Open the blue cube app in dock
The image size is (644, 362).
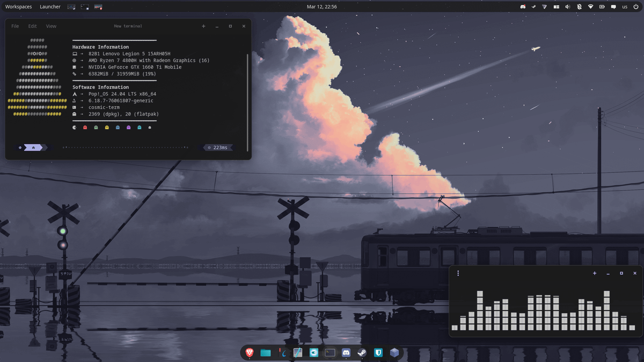point(394,352)
